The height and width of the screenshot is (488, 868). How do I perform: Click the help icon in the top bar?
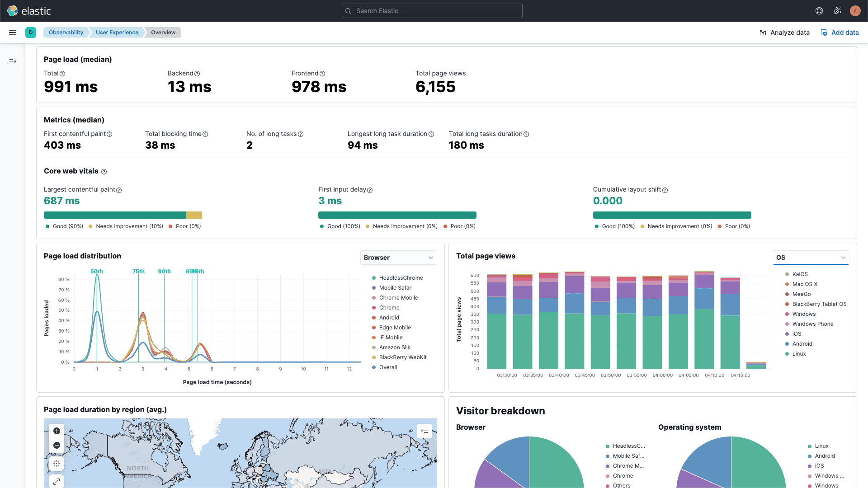[819, 11]
